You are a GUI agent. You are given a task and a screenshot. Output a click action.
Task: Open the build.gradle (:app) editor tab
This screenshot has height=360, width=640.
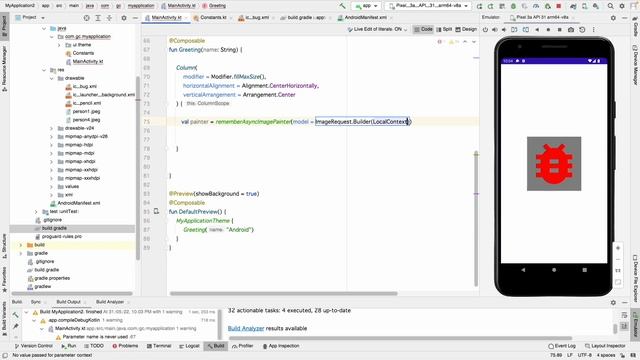pyautogui.click(x=307, y=18)
